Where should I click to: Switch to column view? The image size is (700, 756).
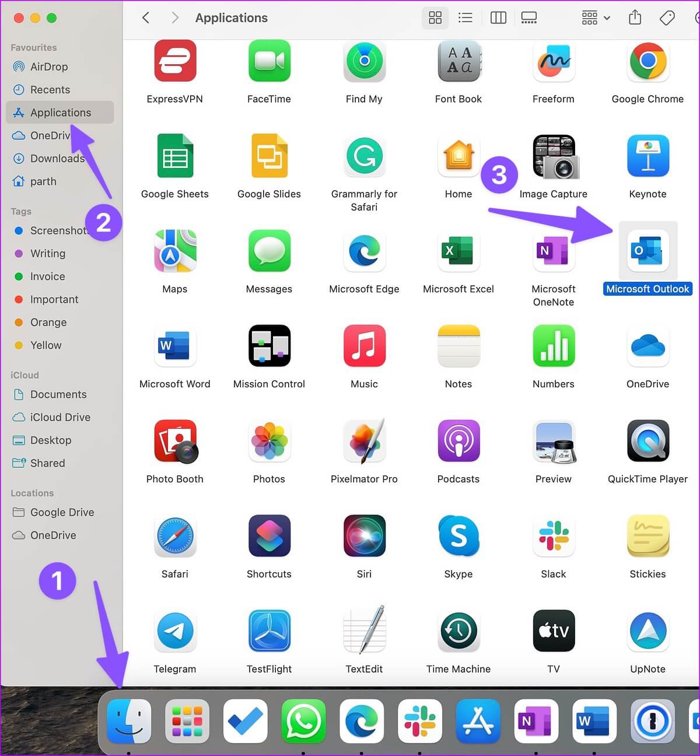(x=498, y=17)
